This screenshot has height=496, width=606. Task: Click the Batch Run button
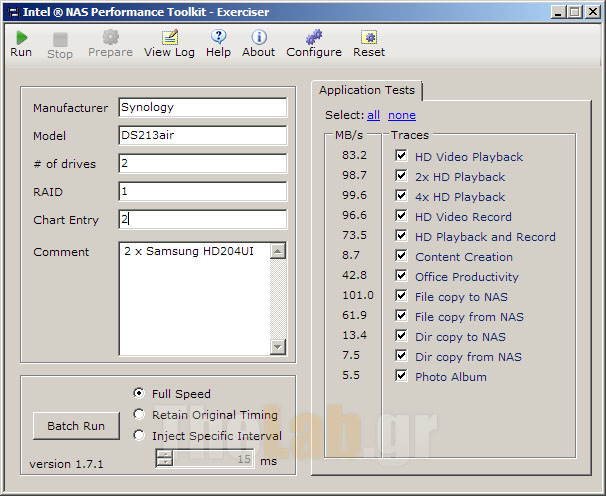pos(76,426)
